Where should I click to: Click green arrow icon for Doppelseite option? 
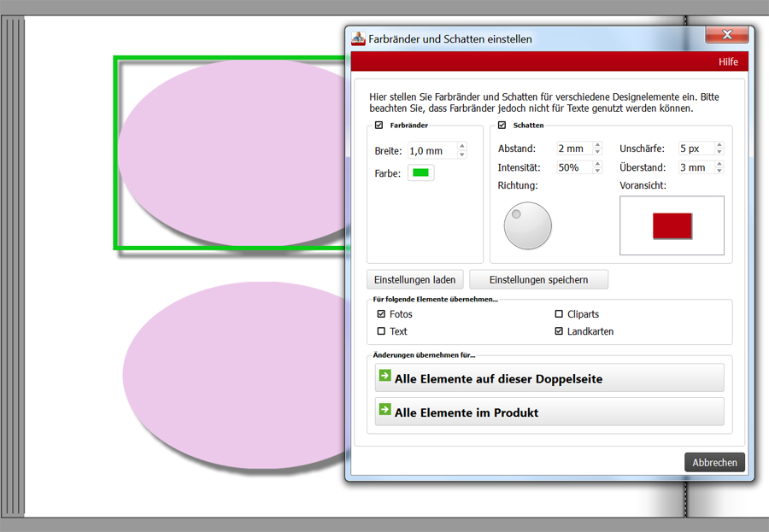point(385,376)
